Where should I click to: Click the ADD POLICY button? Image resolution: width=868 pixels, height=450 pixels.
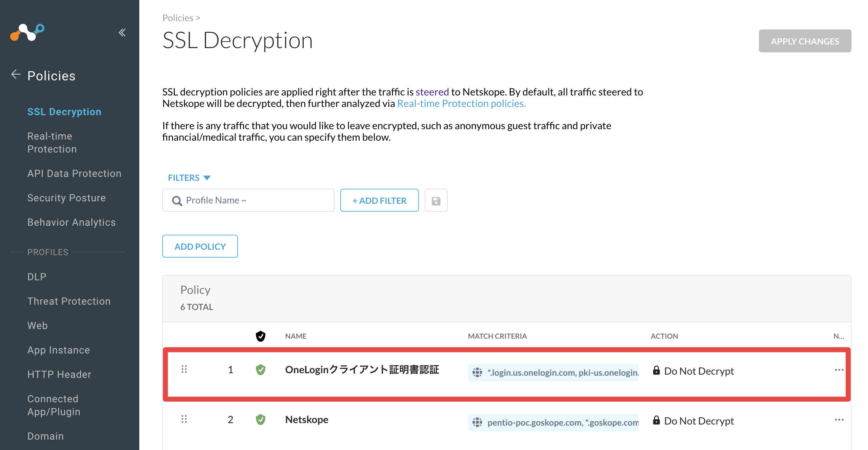(200, 246)
